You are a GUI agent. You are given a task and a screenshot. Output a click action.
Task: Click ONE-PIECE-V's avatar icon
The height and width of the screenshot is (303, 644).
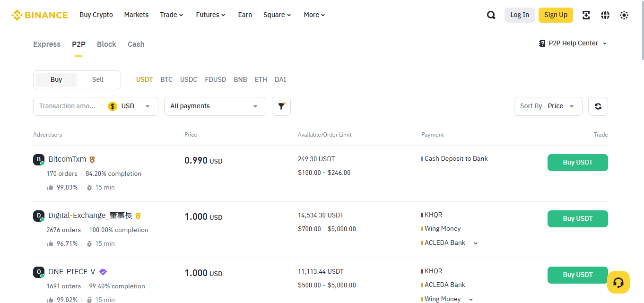click(x=39, y=272)
